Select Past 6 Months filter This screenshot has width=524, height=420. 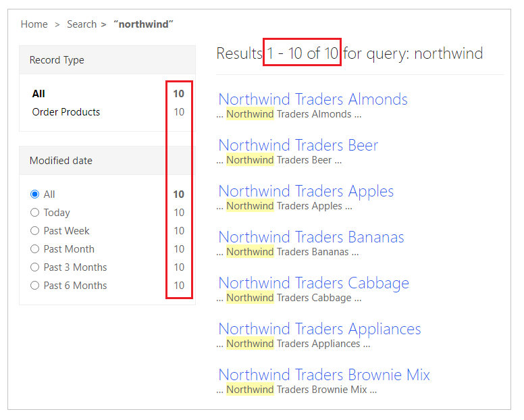point(35,286)
